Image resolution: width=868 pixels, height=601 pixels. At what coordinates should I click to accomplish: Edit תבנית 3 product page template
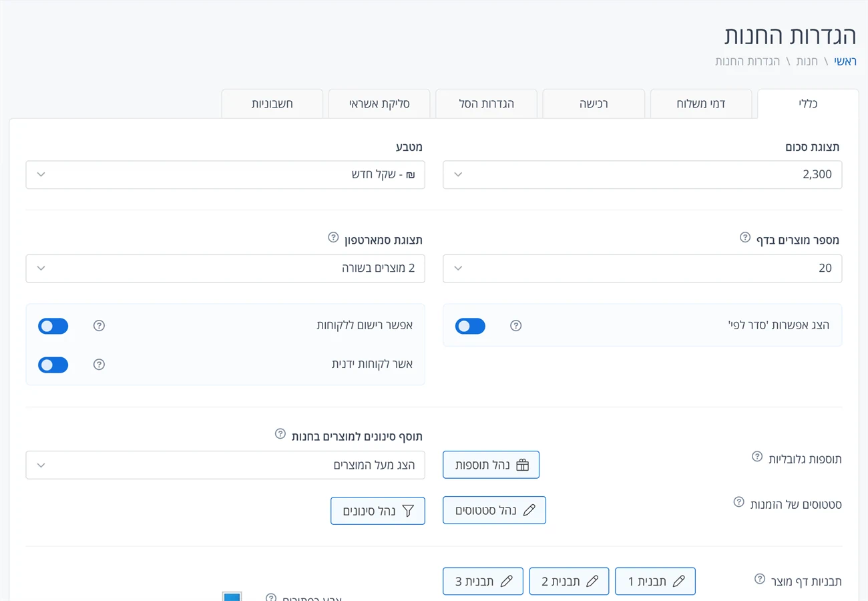point(483,581)
